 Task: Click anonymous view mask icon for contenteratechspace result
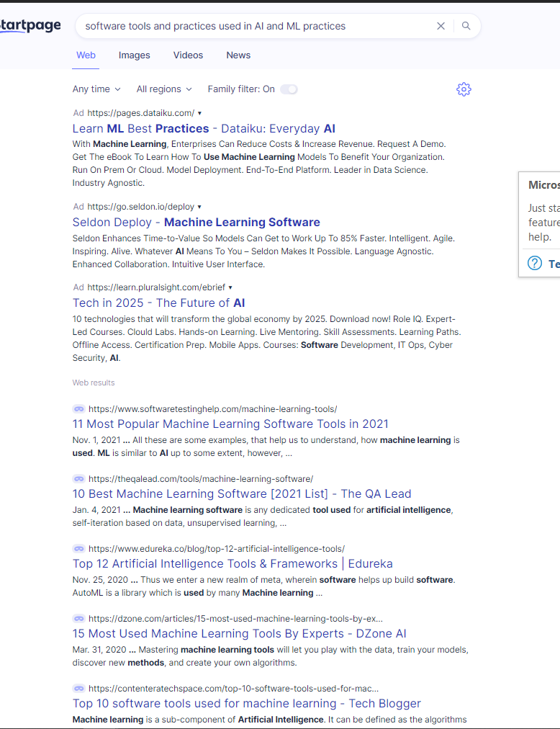point(79,689)
